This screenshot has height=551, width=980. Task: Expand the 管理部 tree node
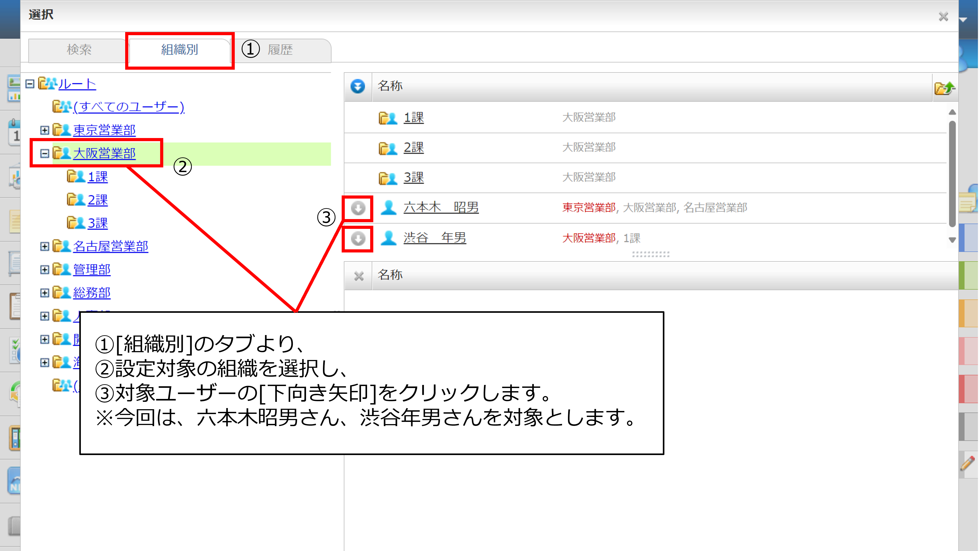45,270
